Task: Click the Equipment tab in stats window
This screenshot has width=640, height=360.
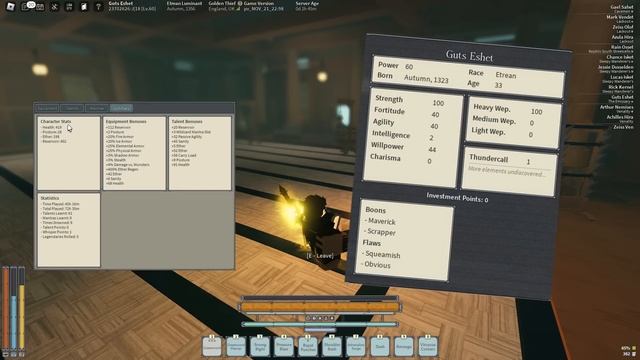Action: [47, 108]
